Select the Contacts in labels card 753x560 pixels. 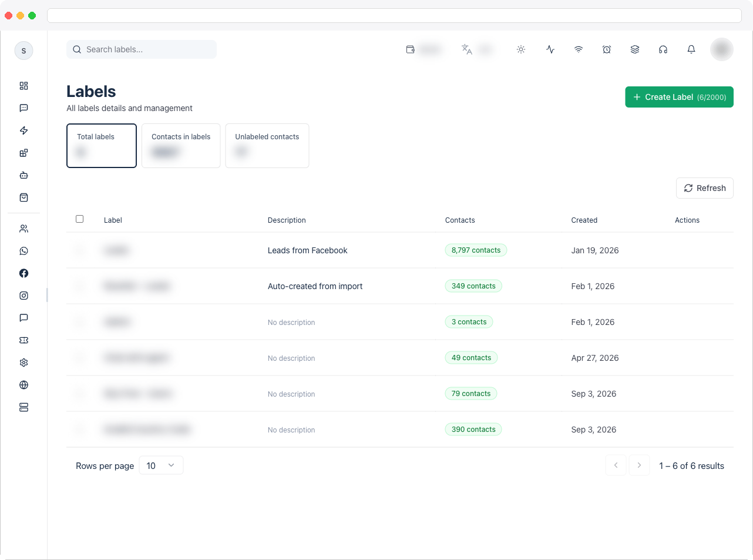181,146
